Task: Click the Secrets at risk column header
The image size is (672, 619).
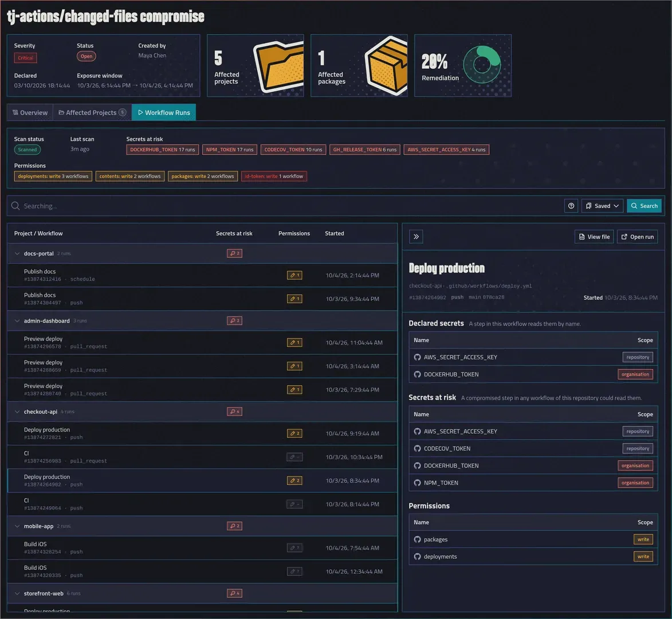Action: pyautogui.click(x=234, y=233)
